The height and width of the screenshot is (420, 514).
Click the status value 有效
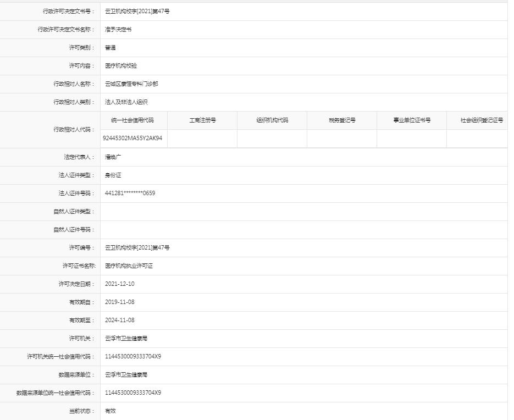click(x=110, y=411)
